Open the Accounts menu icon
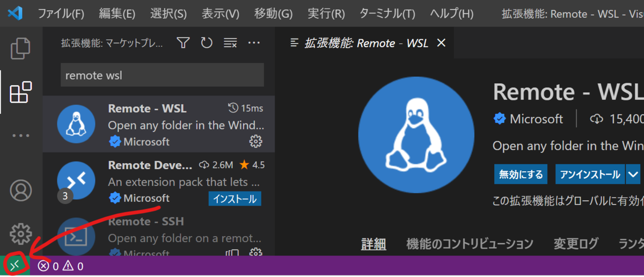The height and width of the screenshot is (277, 644). [x=21, y=191]
